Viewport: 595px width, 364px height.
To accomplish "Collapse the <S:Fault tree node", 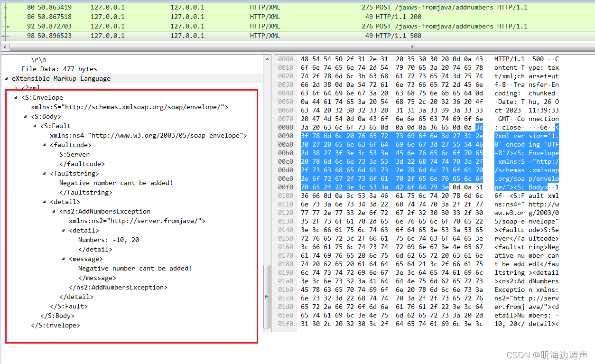I will coord(35,126).
